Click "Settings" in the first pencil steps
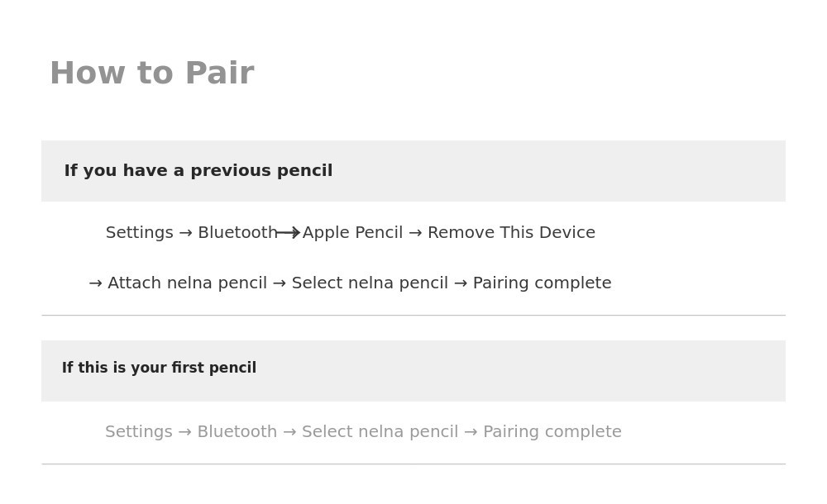Screen dimensions: 827x504 pos(139,432)
